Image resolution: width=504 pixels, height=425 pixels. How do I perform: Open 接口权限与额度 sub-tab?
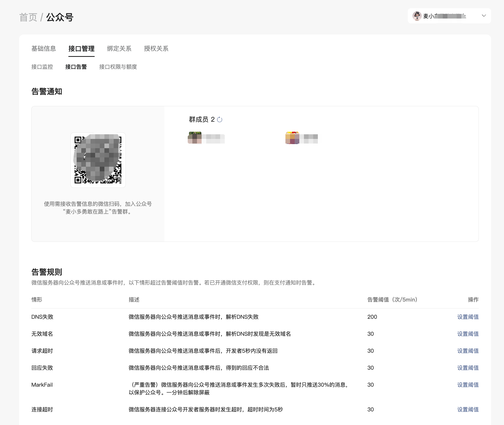pyautogui.click(x=118, y=67)
